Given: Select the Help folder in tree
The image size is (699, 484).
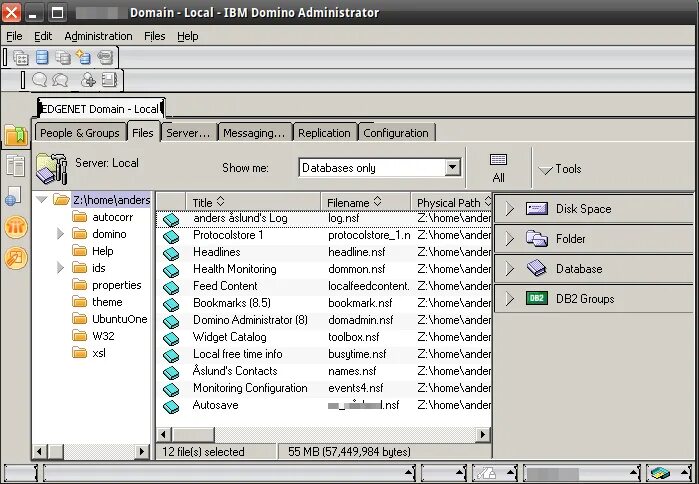Looking at the screenshot, I should (x=103, y=251).
